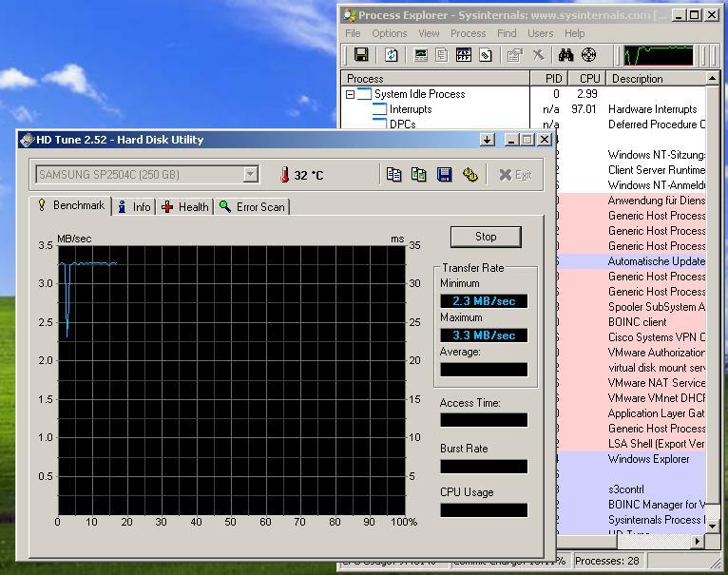Image resolution: width=728 pixels, height=575 pixels.
Task: Click 'Cisco Systems VPN' description row
Action: pos(657,337)
